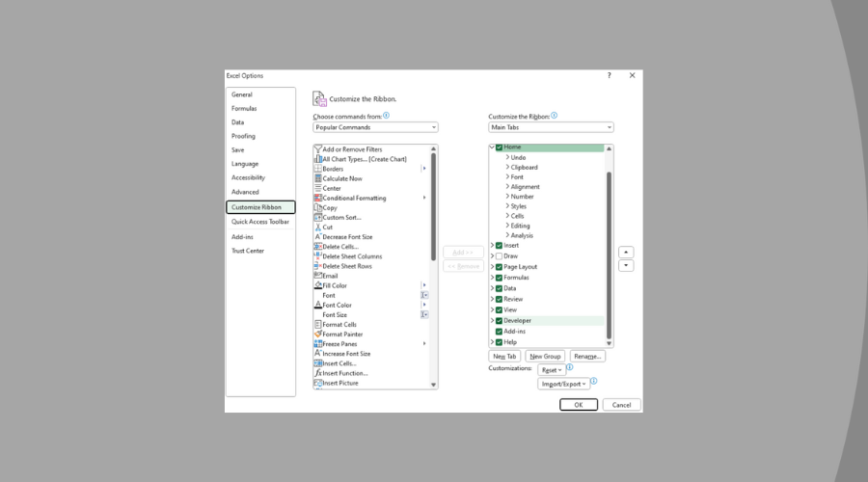Uncheck the Insert tab checkbox
868x482 pixels.
(x=499, y=245)
